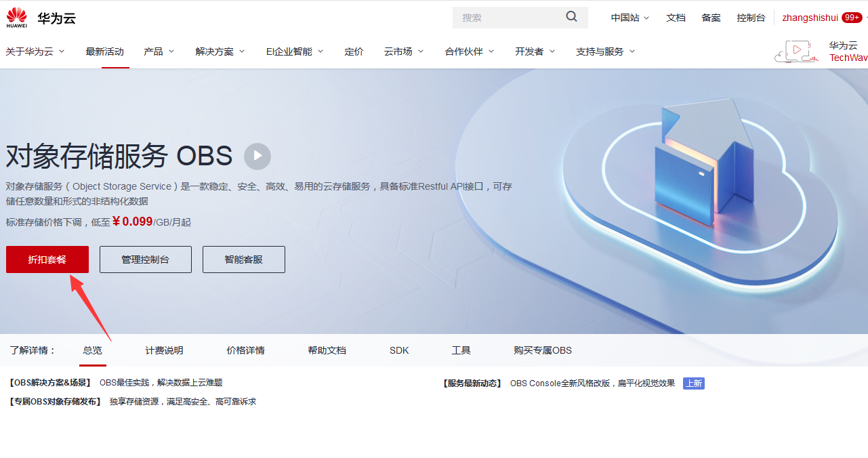Switch to the SDK tab

coord(399,350)
